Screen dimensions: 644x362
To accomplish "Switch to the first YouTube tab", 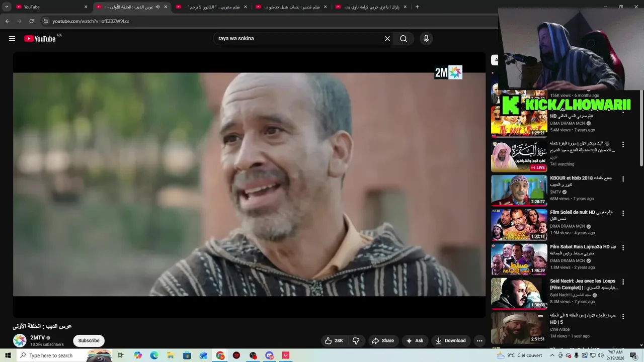I will [51, 7].
